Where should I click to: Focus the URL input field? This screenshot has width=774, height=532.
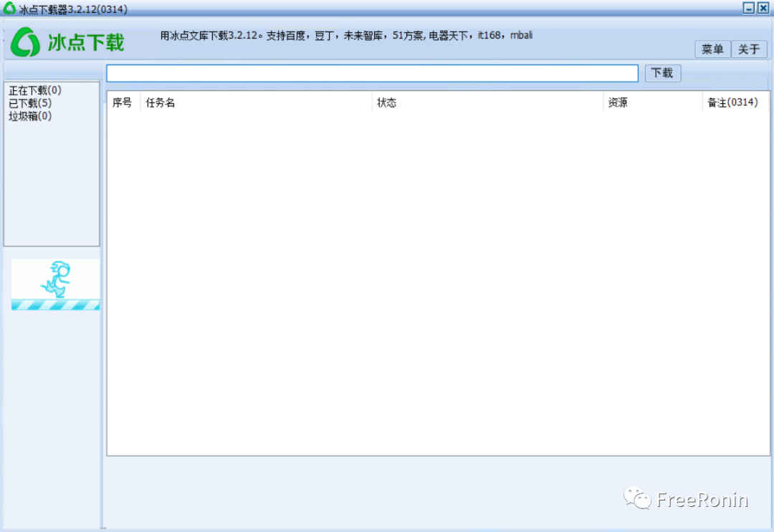point(372,74)
